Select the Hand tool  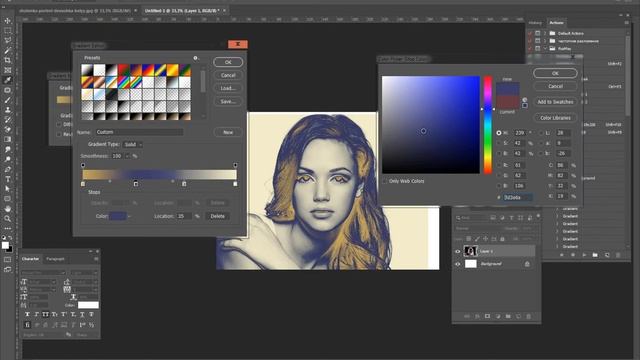point(7,209)
